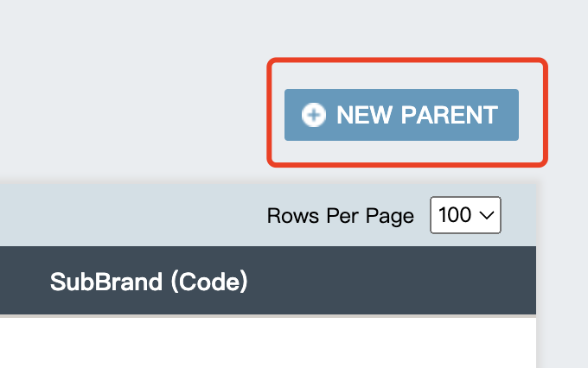Click the gray page background above table
The width and height of the screenshot is (588, 368).
pos(130,86)
